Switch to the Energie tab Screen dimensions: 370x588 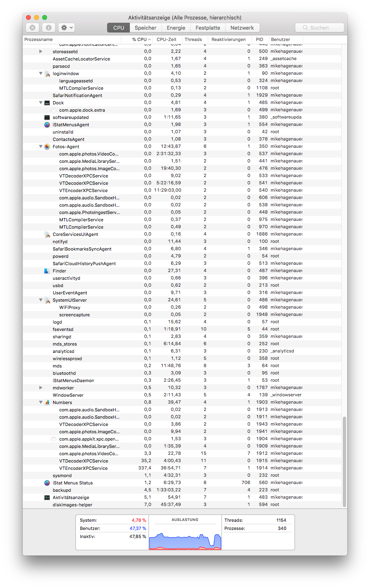pos(176,28)
